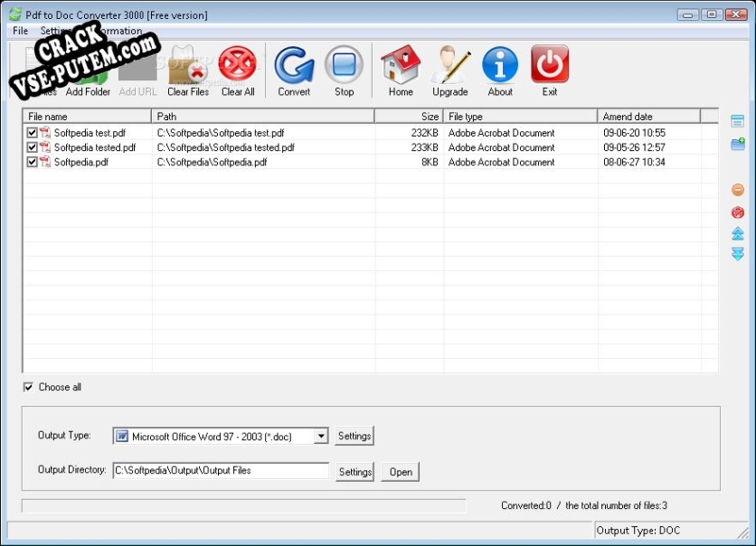Click the PDF icon beside Softpedia.pdf
Screen dimensions: 756x546
point(45,162)
